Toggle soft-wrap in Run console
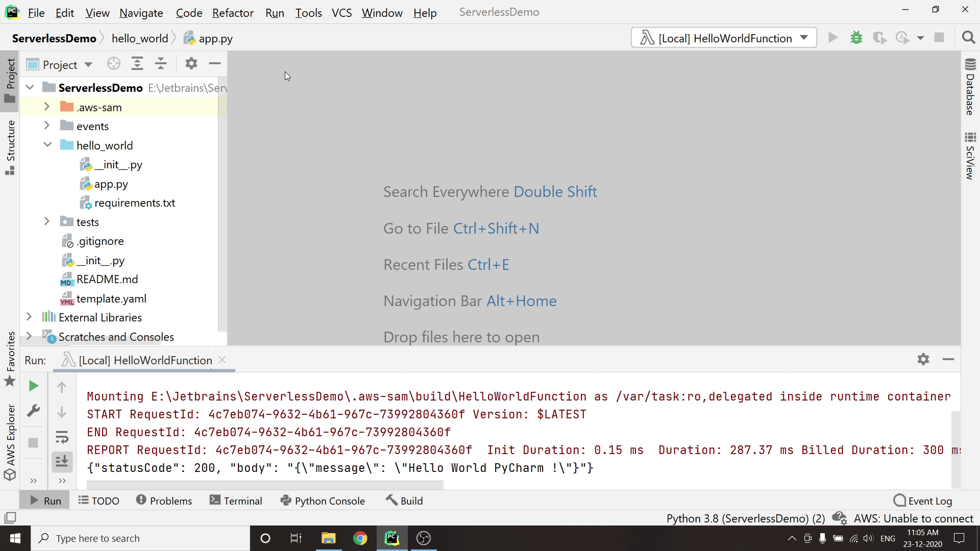This screenshot has height=551, width=980. (x=62, y=437)
